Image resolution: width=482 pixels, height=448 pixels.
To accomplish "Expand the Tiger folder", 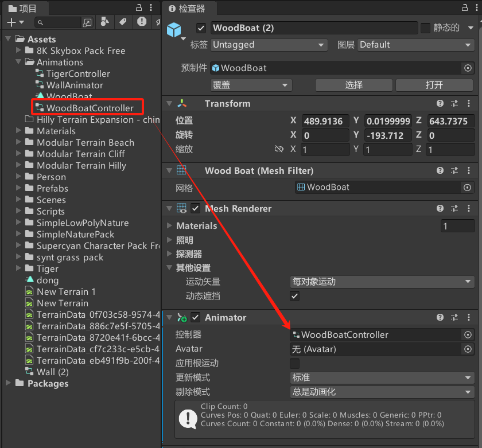I will tap(18, 268).
